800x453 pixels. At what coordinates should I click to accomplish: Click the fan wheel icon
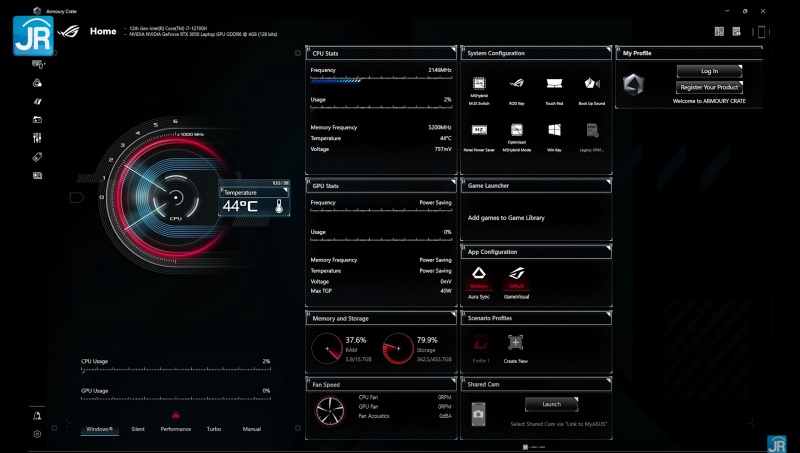pyautogui.click(x=330, y=411)
